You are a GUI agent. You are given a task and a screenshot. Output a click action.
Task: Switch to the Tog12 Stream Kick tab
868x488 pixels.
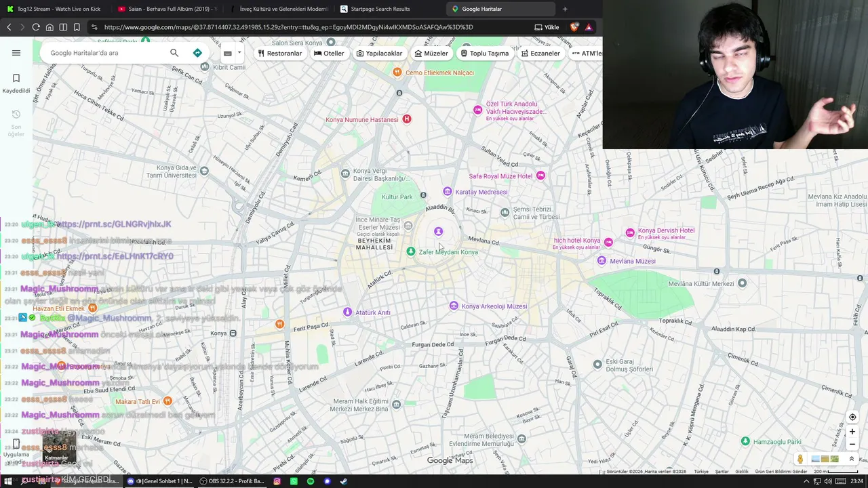(x=54, y=9)
